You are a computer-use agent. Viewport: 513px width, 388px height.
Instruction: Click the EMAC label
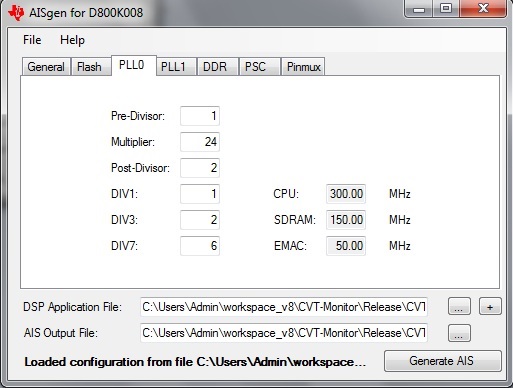[290, 246]
